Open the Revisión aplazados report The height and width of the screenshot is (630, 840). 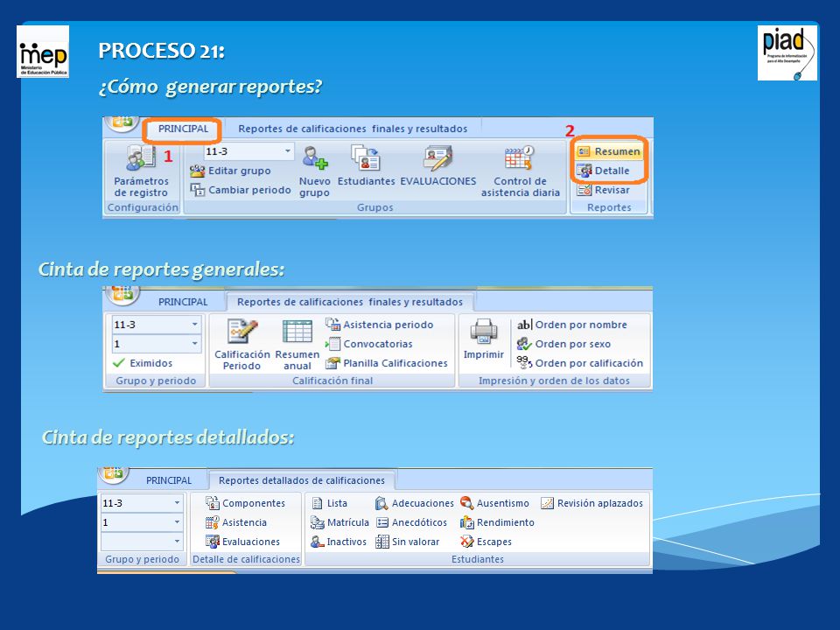[591, 503]
